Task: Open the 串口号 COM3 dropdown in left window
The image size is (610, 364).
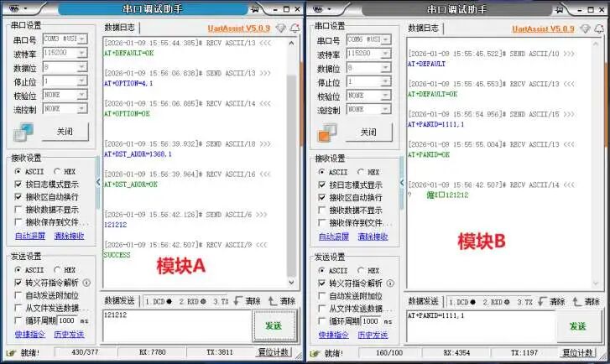Action: coord(81,39)
